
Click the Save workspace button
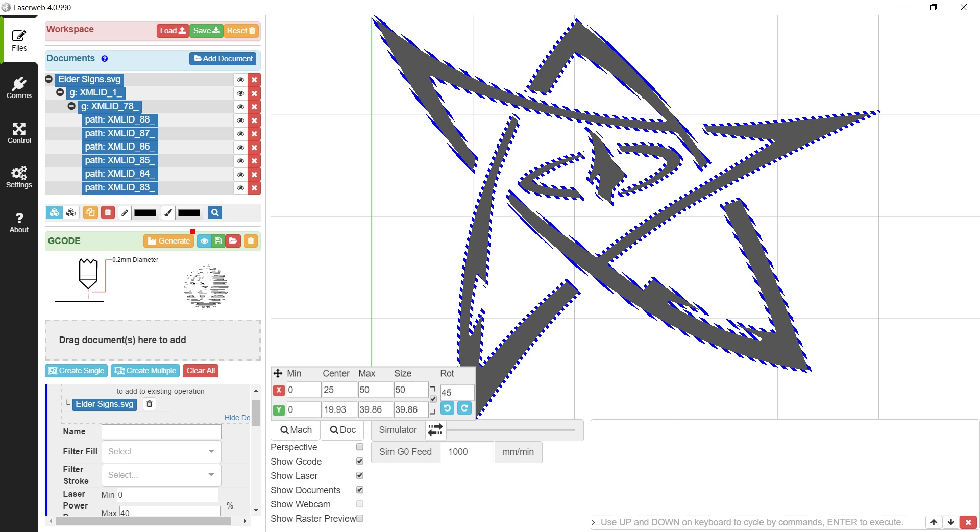206,31
